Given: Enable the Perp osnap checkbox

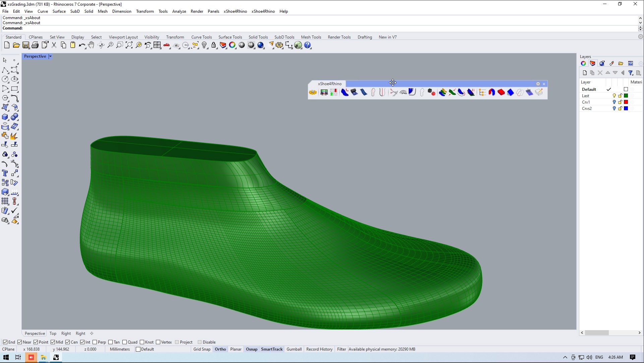Looking at the screenshot, I should click(95, 342).
